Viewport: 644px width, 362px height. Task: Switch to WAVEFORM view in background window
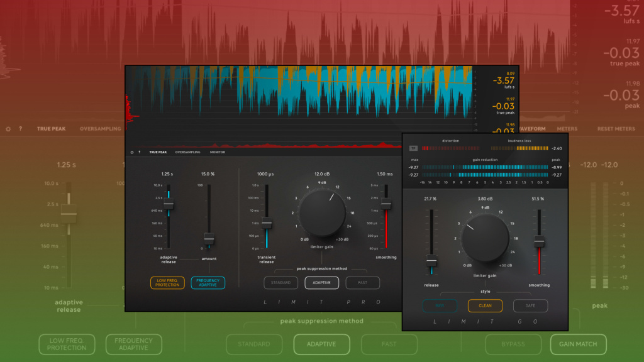tap(533, 129)
